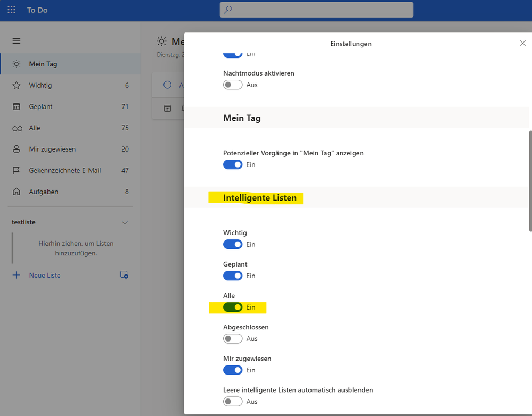The height and width of the screenshot is (416, 532).
Task: Open the Mir zugewiesen list
Action: point(71,149)
